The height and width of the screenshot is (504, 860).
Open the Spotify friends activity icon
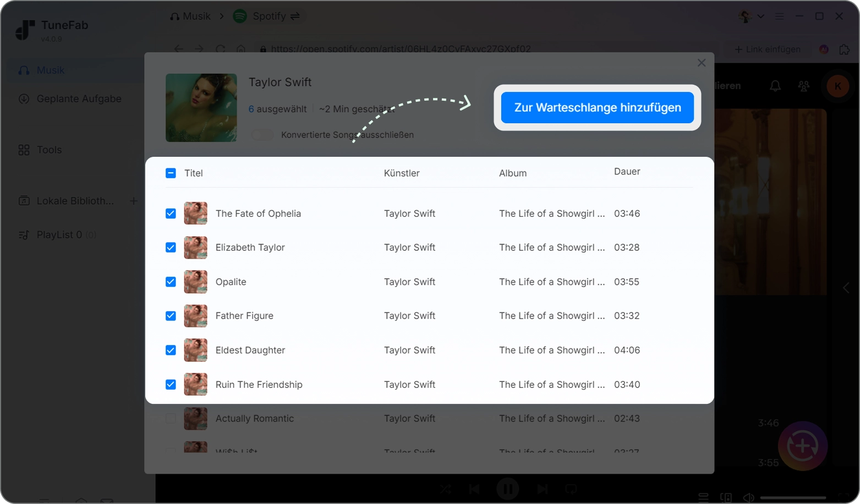click(804, 86)
